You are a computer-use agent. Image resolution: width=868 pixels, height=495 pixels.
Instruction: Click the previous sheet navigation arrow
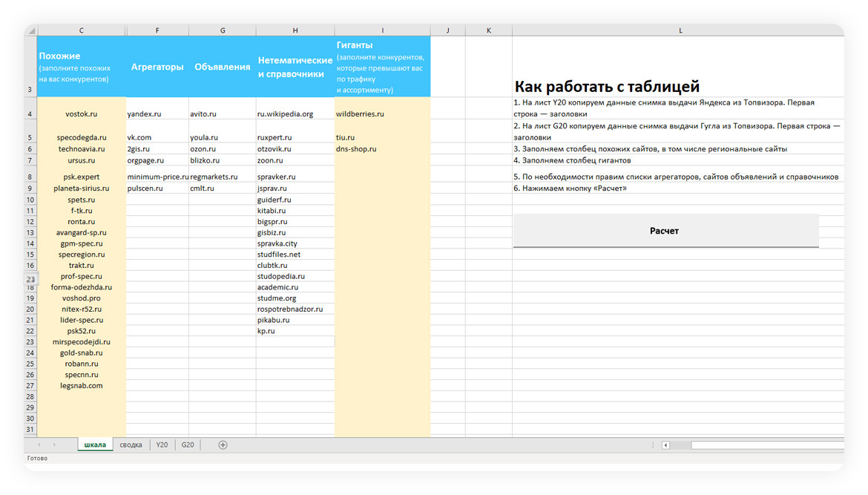click(39, 445)
